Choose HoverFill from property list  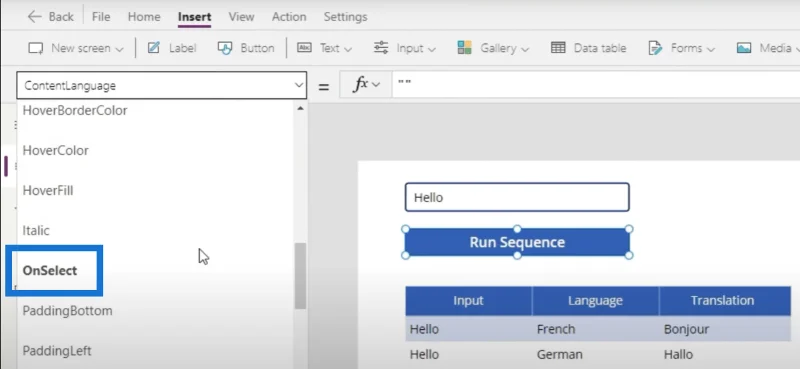pos(48,190)
